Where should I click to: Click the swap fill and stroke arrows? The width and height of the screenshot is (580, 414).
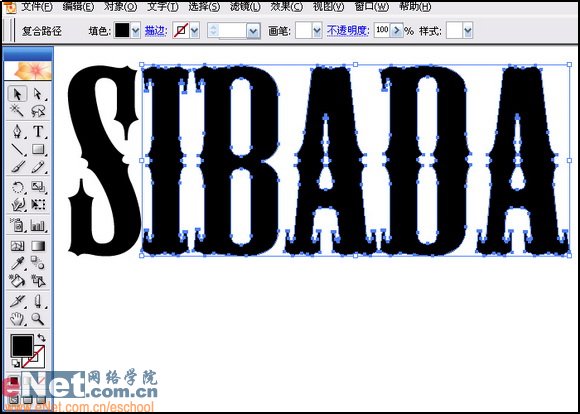pyautogui.click(x=41, y=337)
